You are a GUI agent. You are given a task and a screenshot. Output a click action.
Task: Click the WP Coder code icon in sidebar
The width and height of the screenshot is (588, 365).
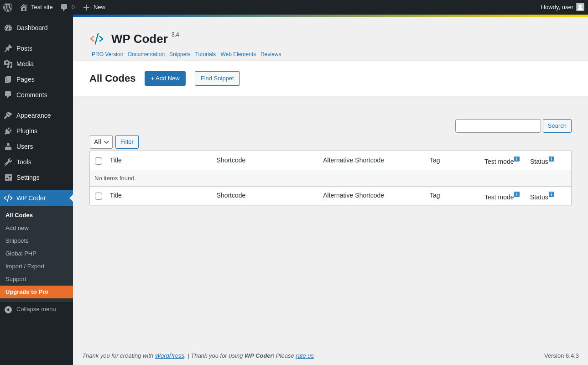pos(8,198)
